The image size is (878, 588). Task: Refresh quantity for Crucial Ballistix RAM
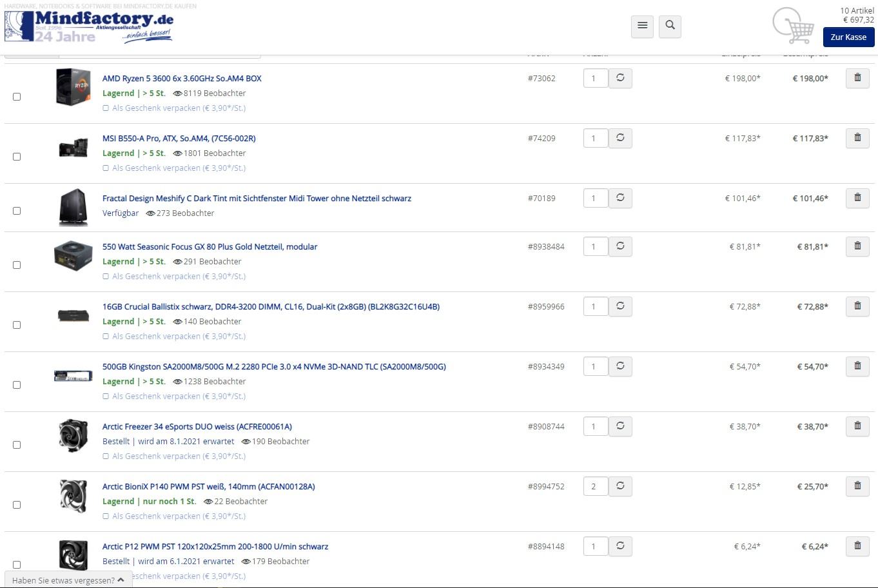620,307
